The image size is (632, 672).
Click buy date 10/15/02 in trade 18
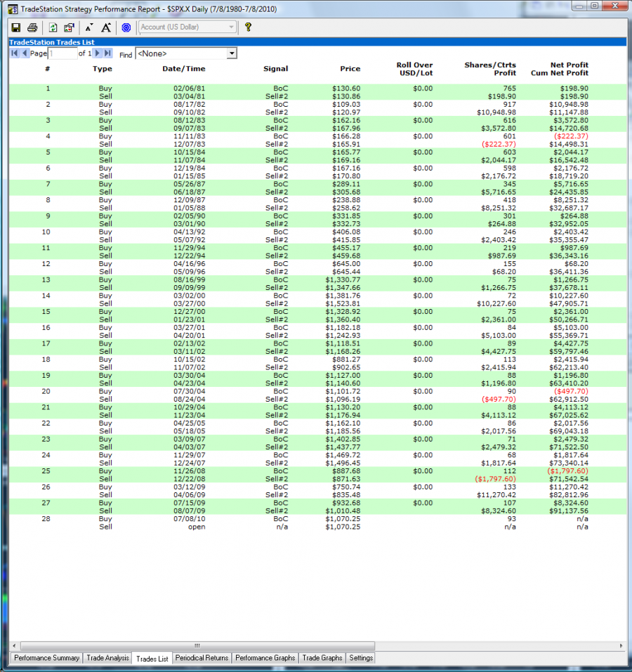[x=189, y=359]
